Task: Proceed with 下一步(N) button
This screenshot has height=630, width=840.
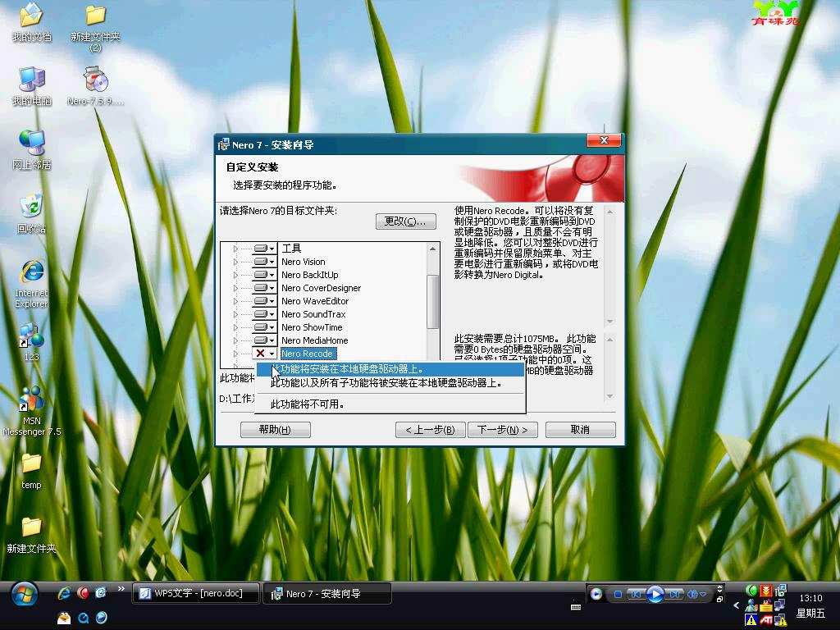Action: pos(503,430)
